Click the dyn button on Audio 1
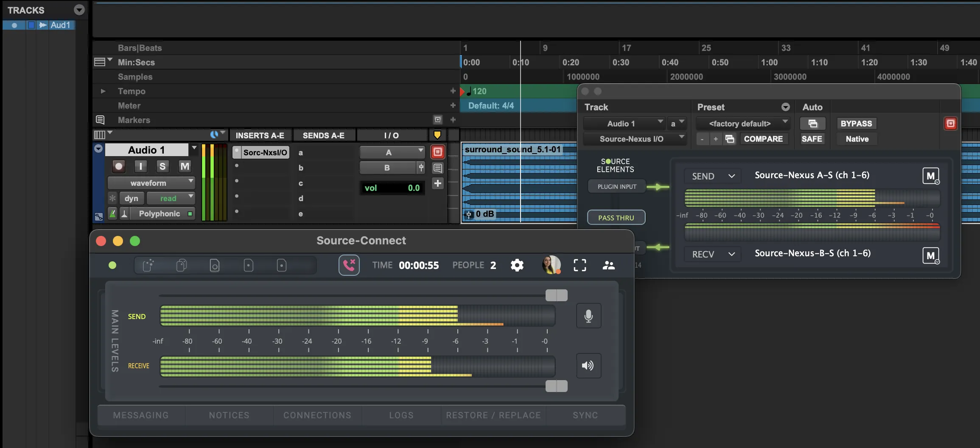Screen dimensions: 980x448 point(132,198)
